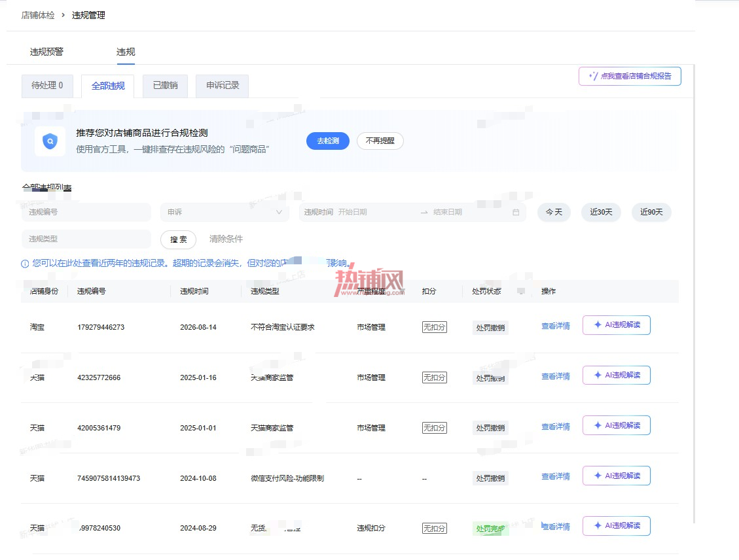
Task: Filter by 今天
Action: 554,213
